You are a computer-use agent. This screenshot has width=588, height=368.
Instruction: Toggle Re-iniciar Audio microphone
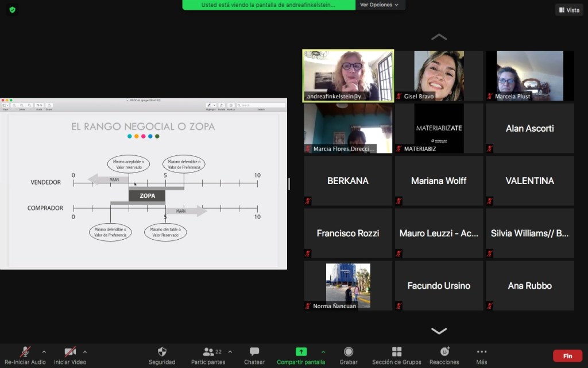pyautogui.click(x=25, y=352)
